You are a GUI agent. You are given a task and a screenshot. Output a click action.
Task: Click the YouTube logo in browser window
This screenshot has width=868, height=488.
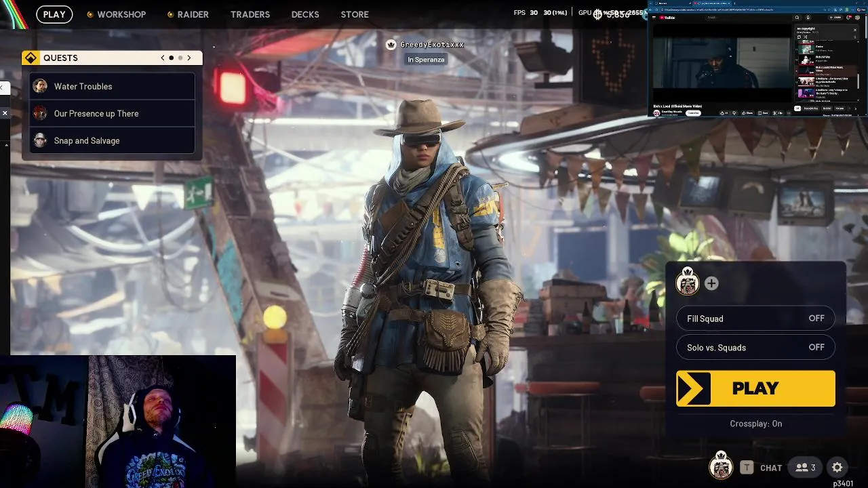[x=667, y=18]
